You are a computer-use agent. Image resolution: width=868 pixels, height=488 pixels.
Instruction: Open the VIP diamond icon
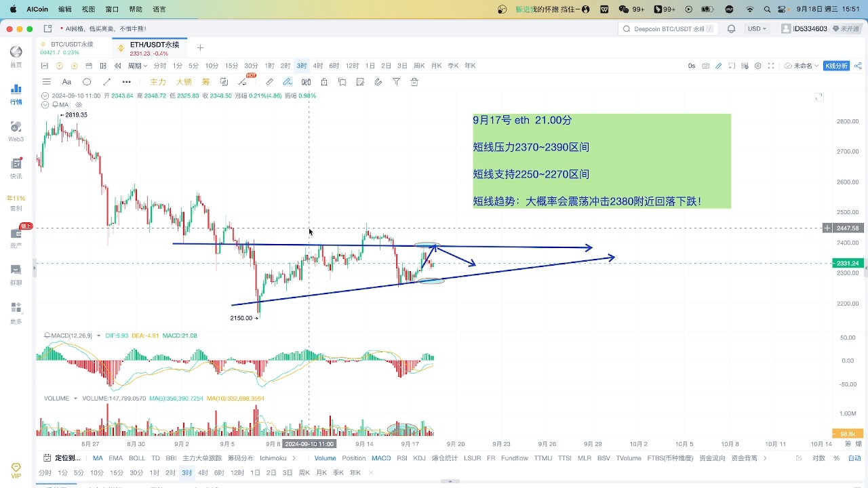pos(16,470)
